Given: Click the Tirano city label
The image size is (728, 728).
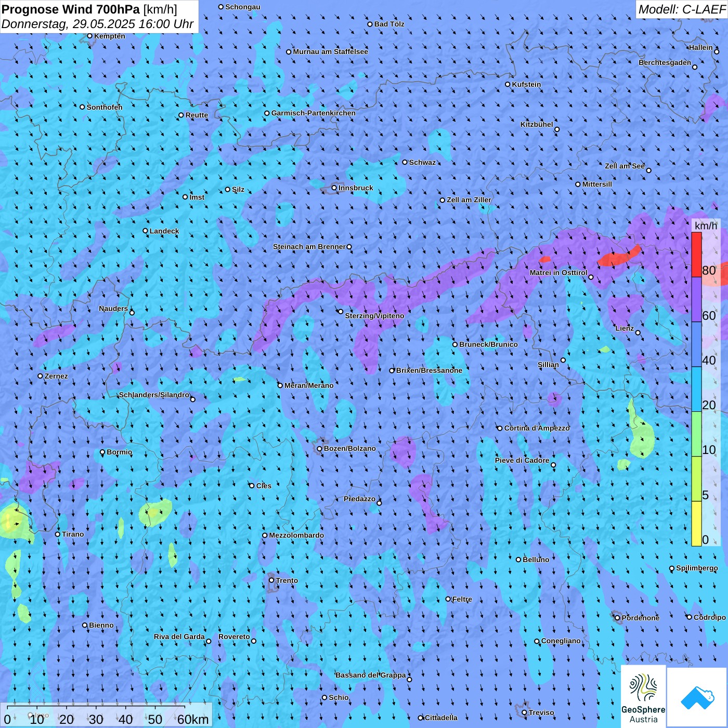Looking at the screenshot, I should 73,534.
